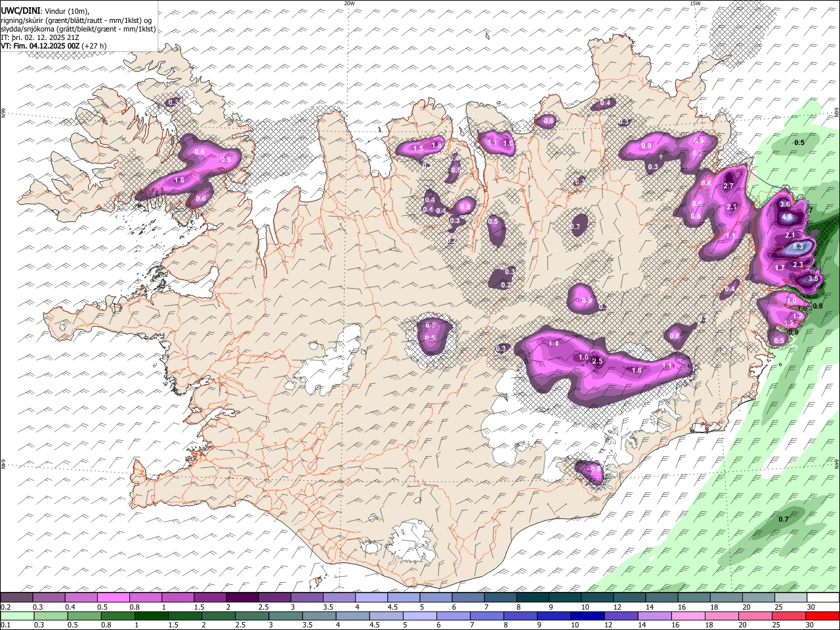Click the white 30 swatch in snow legend
840x630 pixels.
823,598
